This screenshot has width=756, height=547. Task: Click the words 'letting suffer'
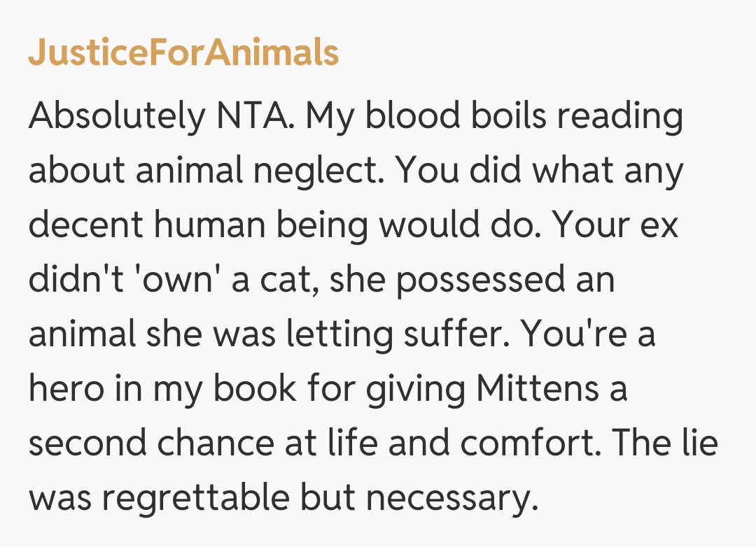pyautogui.click(x=397, y=336)
